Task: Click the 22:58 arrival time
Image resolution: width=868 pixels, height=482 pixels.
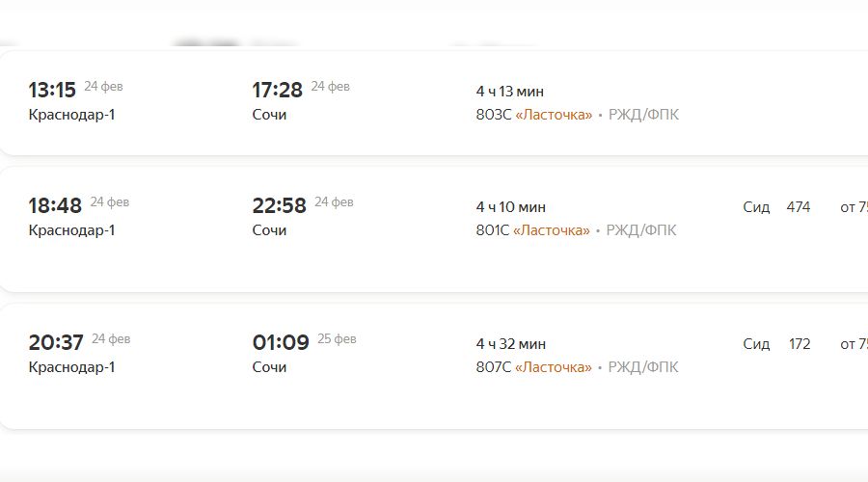Action: [x=280, y=206]
